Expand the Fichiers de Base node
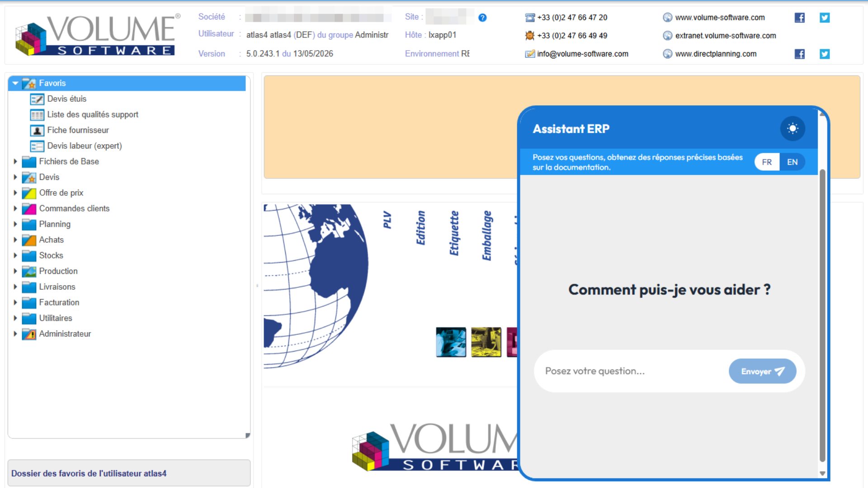The width and height of the screenshot is (868, 488). click(x=15, y=161)
